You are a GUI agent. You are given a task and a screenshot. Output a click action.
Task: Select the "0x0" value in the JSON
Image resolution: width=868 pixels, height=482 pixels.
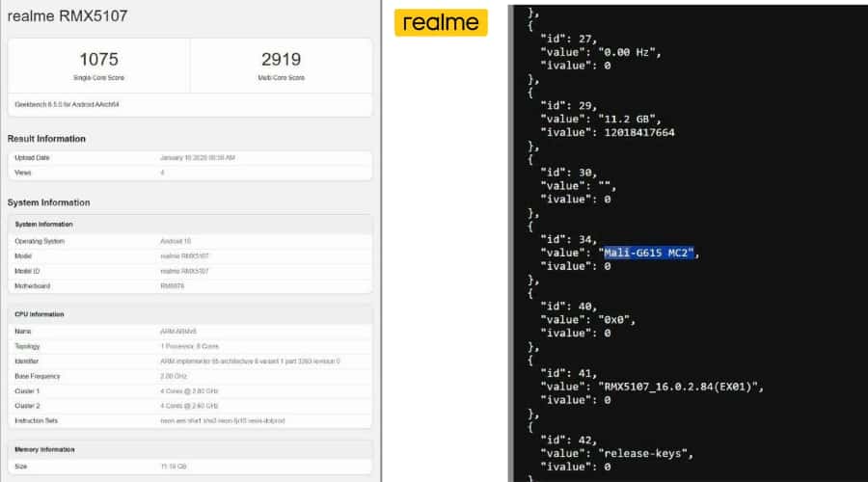[x=616, y=320]
